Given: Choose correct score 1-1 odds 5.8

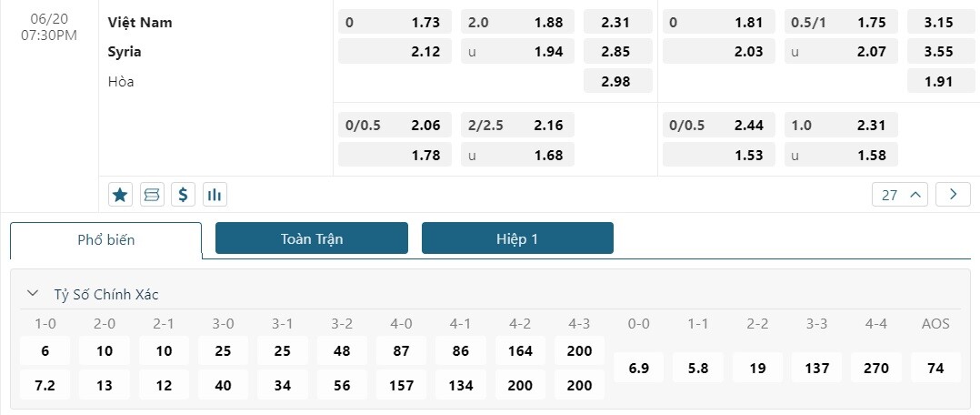Looking at the screenshot, I should coord(698,368).
